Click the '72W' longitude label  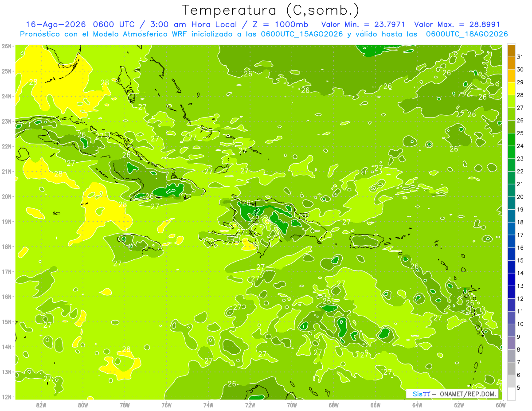pyautogui.click(x=250, y=405)
